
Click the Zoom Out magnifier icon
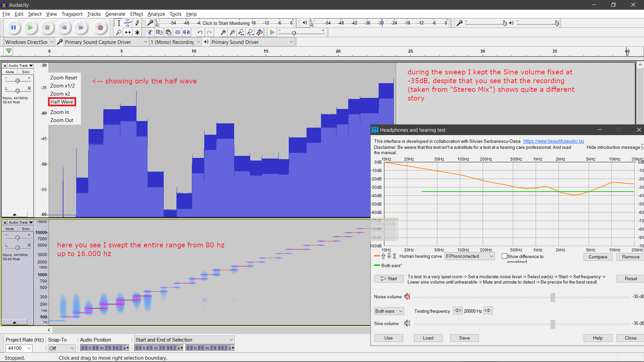click(232, 33)
